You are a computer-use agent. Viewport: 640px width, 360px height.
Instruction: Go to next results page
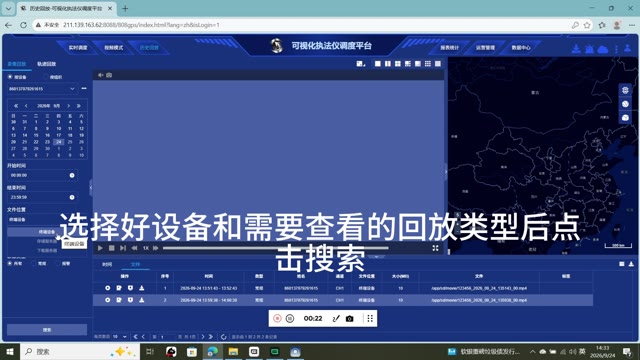coord(203,337)
